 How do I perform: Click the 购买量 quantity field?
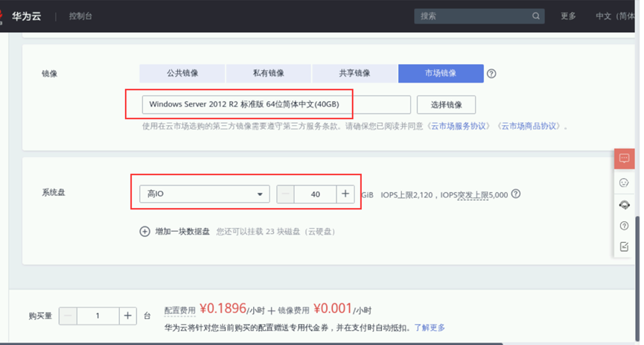tap(98, 316)
